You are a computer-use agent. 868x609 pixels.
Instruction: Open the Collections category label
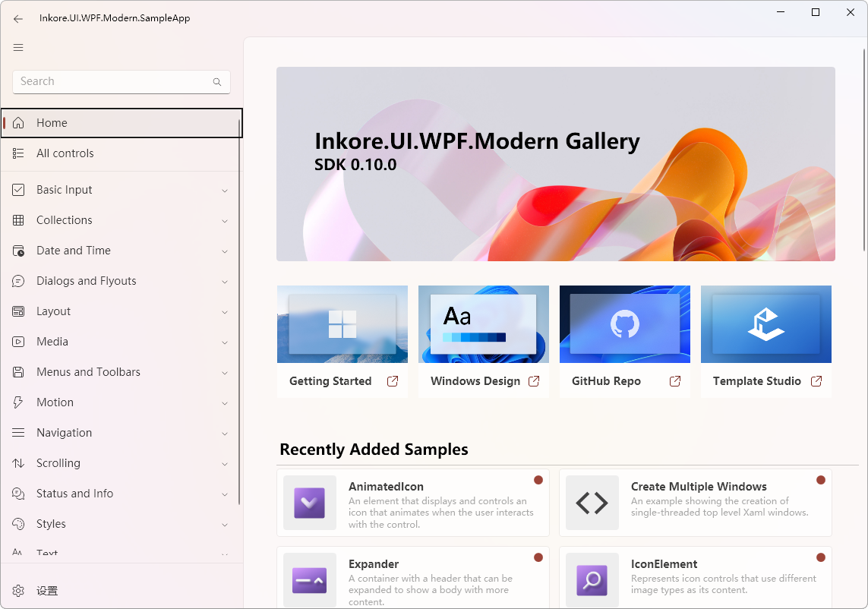65,220
